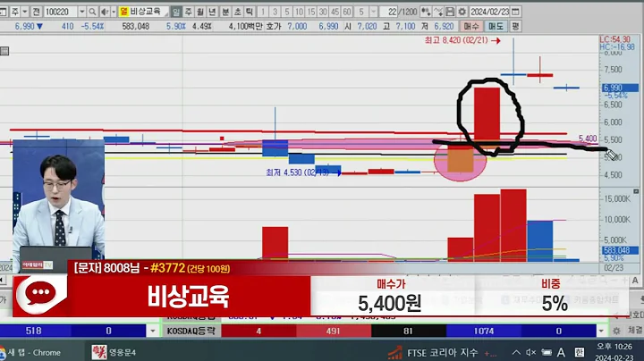Click the current price label 6,990 on axis
The width and height of the screenshot is (644, 361).
click(x=620, y=88)
